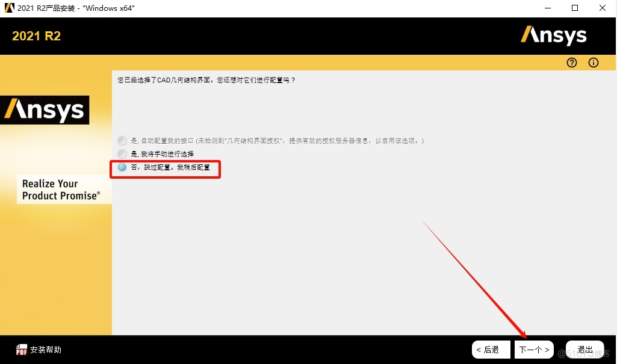The height and width of the screenshot is (364, 617).
Task: Maximize the installer window
Action: [x=574, y=8]
